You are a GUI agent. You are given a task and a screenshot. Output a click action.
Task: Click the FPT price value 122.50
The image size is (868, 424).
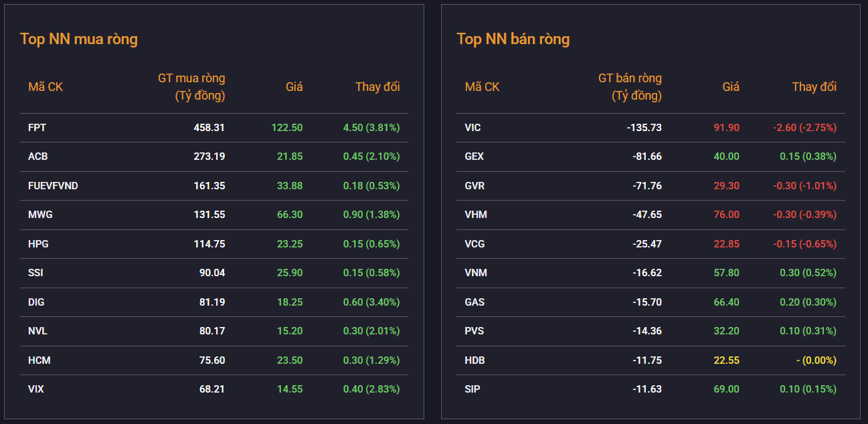pos(286,127)
